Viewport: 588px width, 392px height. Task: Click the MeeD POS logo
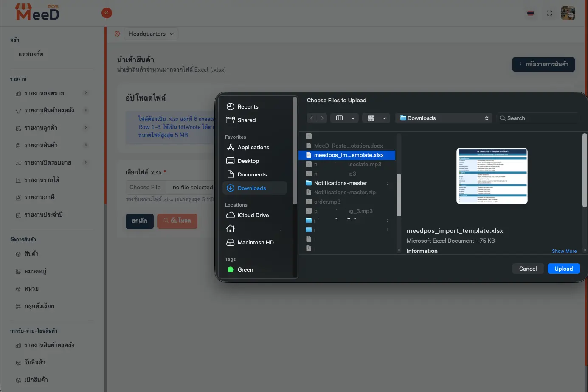click(37, 13)
